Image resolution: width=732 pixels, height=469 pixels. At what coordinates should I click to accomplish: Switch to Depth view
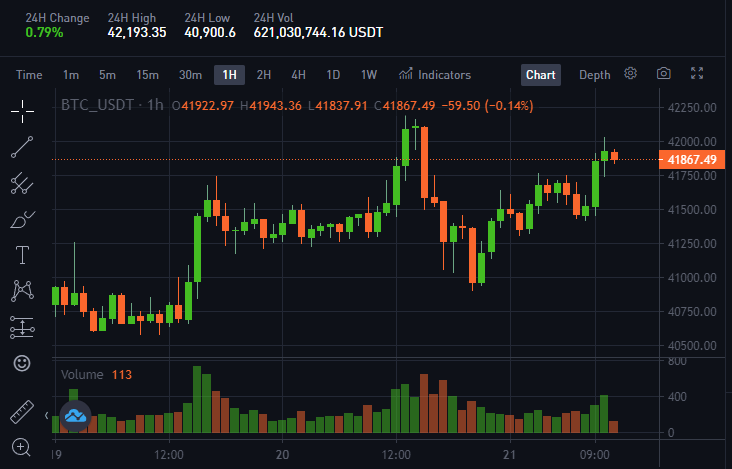[595, 75]
